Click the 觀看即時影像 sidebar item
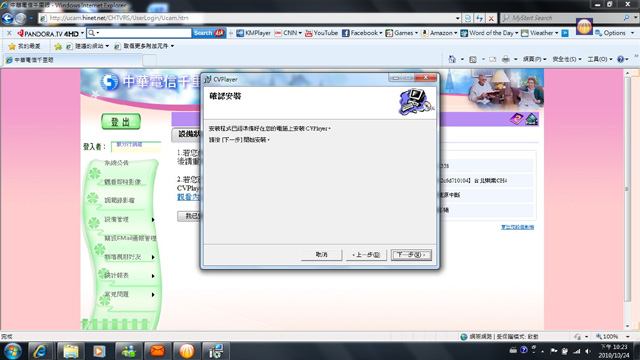 (122, 182)
